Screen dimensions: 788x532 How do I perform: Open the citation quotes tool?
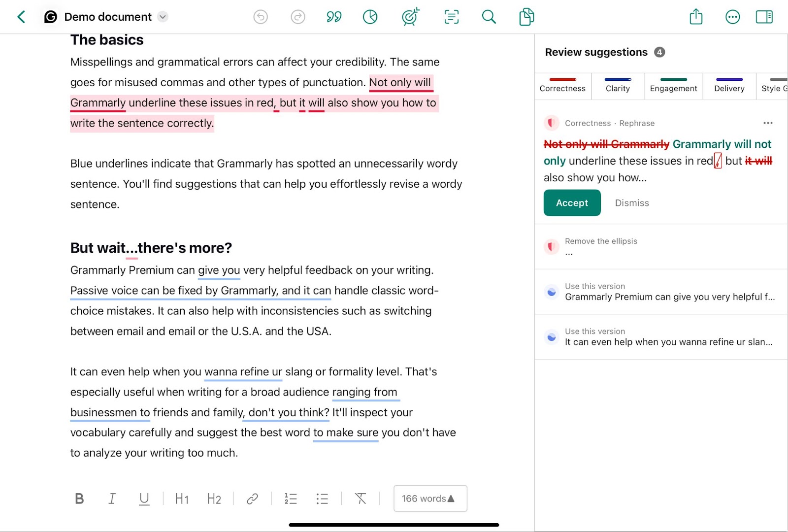334,17
